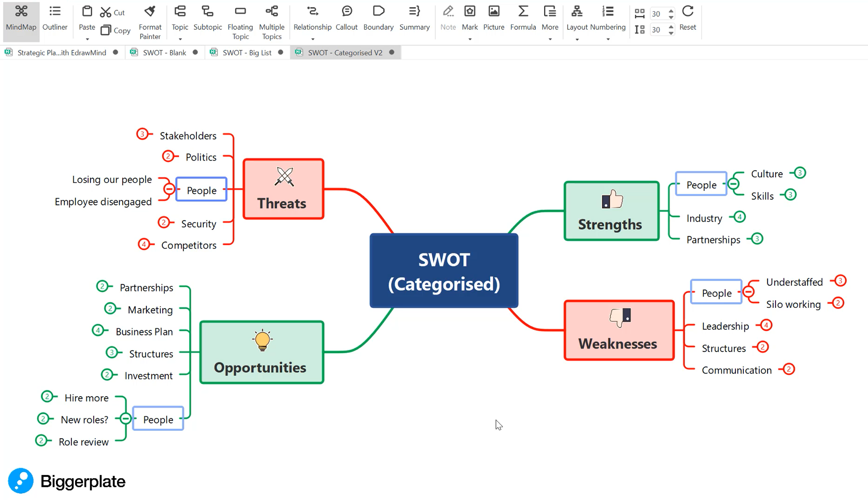Select the Summary topic tool

coord(415,18)
